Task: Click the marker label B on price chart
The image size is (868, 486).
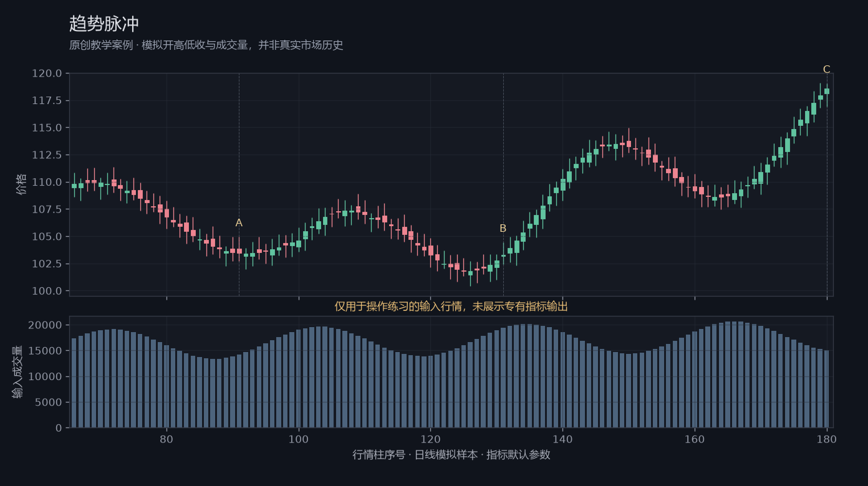Action: point(503,229)
